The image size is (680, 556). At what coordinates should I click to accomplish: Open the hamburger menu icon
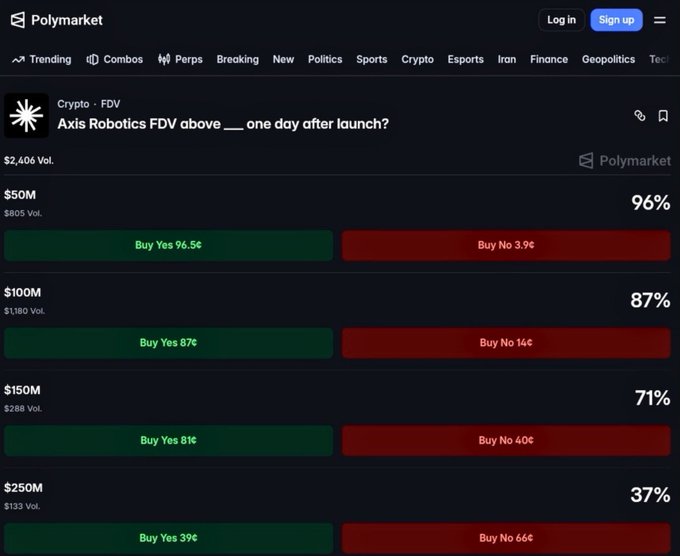tap(660, 20)
